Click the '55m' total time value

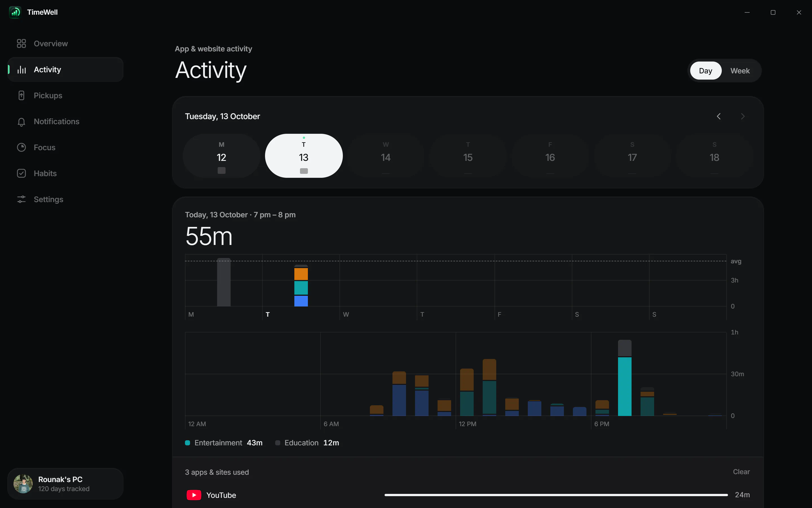tap(209, 236)
